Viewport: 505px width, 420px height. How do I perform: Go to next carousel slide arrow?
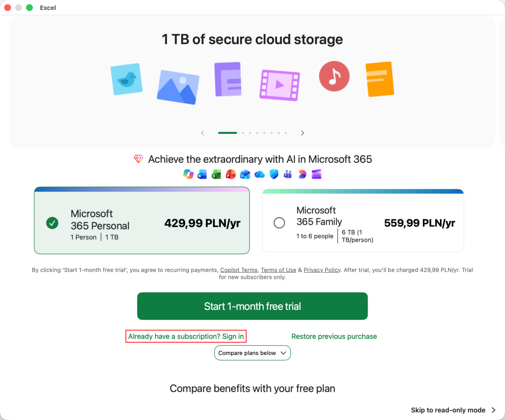coord(303,133)
